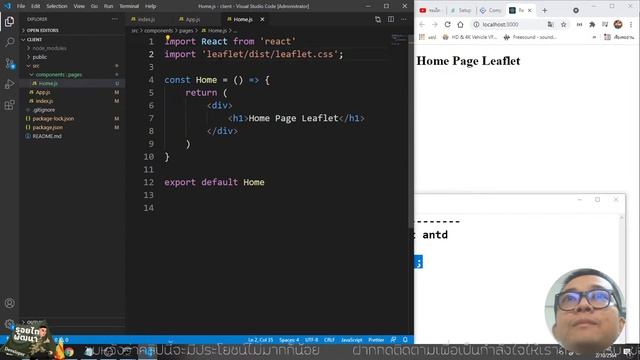Image resolution: width=640 pixels, height=360 pixels.
Task: Collapse the src folder
Action: [36, 66]
